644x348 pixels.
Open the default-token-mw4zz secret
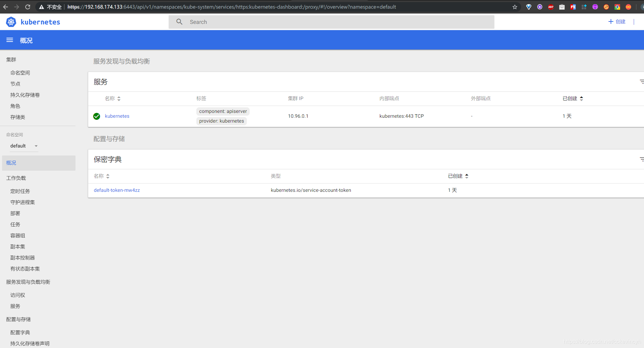click(x=117, y=190)
